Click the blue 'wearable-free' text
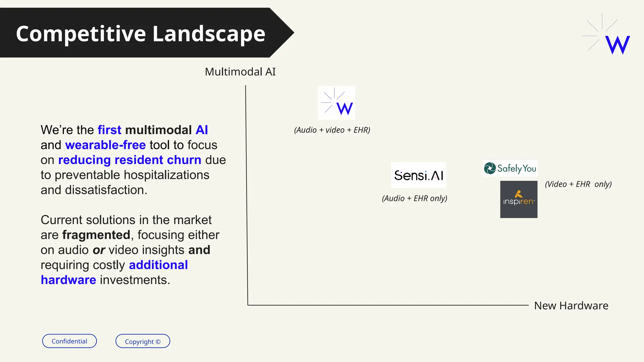The height and width of the screenshot is (362, 644). point(105,145)
